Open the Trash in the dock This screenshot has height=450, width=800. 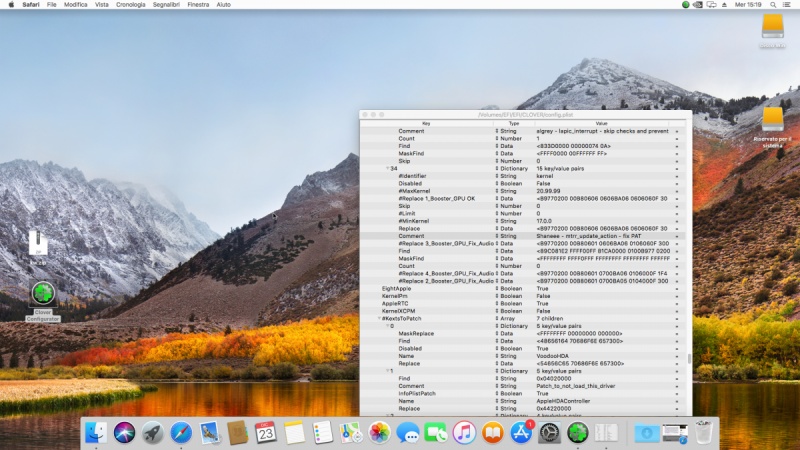[704, 432]
